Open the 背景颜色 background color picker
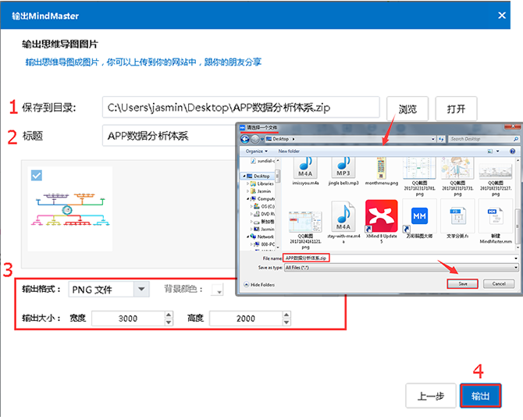The height and width of the screenshot is (420, 523). (x=217, y=289)
